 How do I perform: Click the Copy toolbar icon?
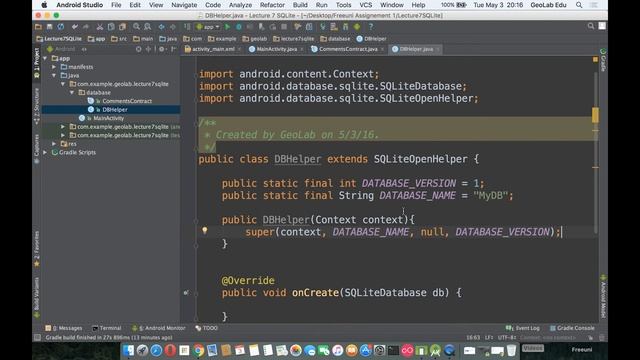click(x=111, y=27)
